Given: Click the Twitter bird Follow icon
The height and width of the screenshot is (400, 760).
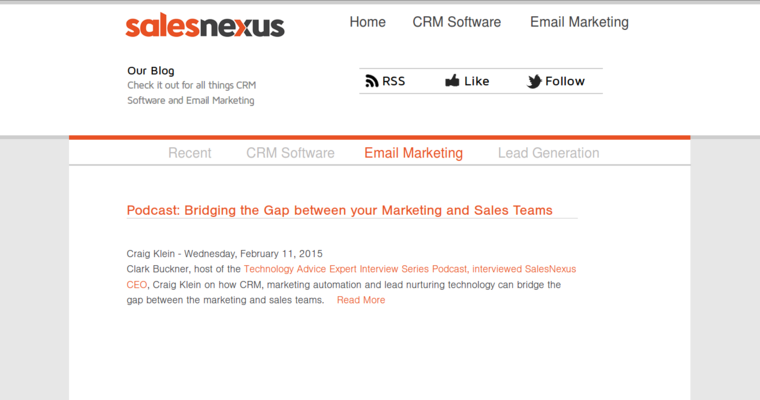Looking at the screenshot, I should tap(534, 82).
